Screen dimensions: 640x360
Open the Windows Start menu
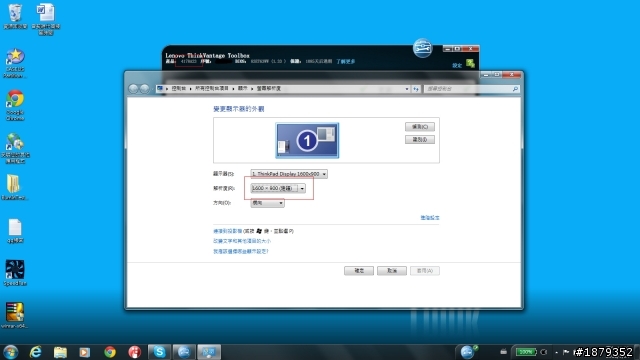pos(10,352)
